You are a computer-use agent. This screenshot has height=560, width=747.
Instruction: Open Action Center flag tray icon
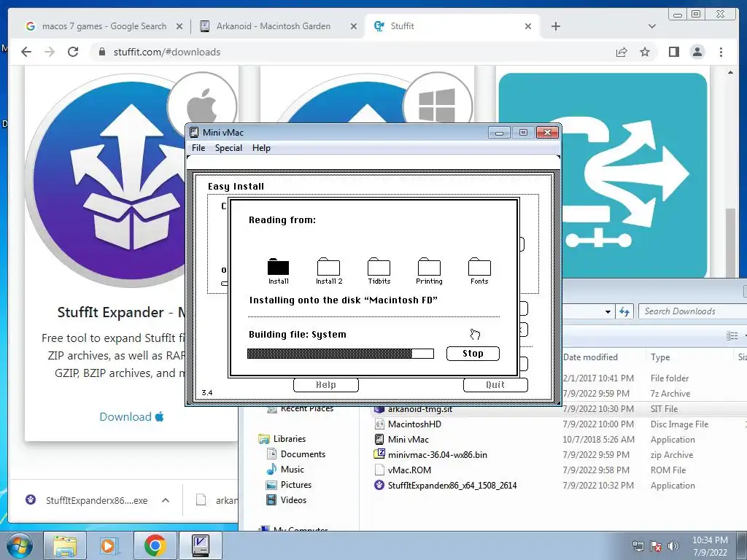click(x=656, y=546)
